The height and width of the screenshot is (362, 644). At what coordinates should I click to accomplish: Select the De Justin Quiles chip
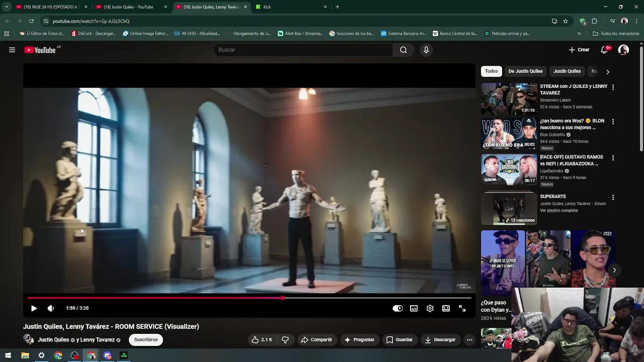click(x=525, y=71)
